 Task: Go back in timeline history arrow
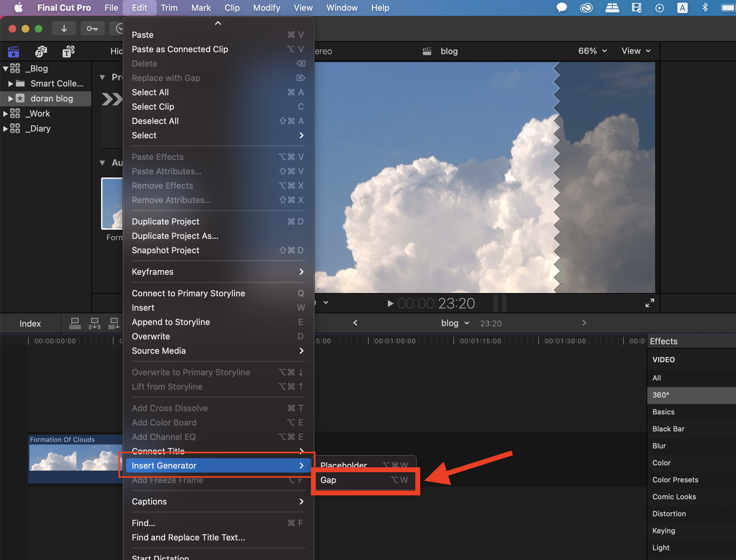tap(355, 323)
